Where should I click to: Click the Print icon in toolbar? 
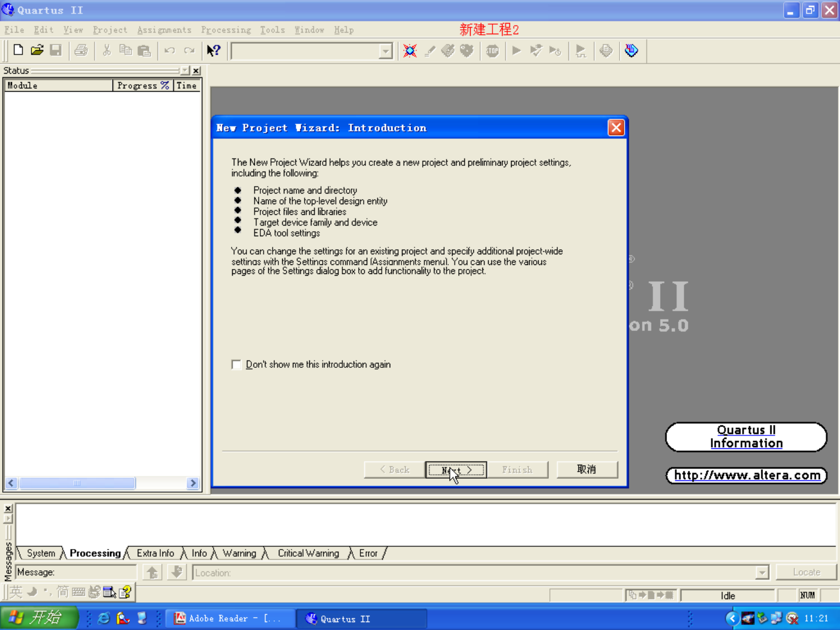[x=81, y=50]
